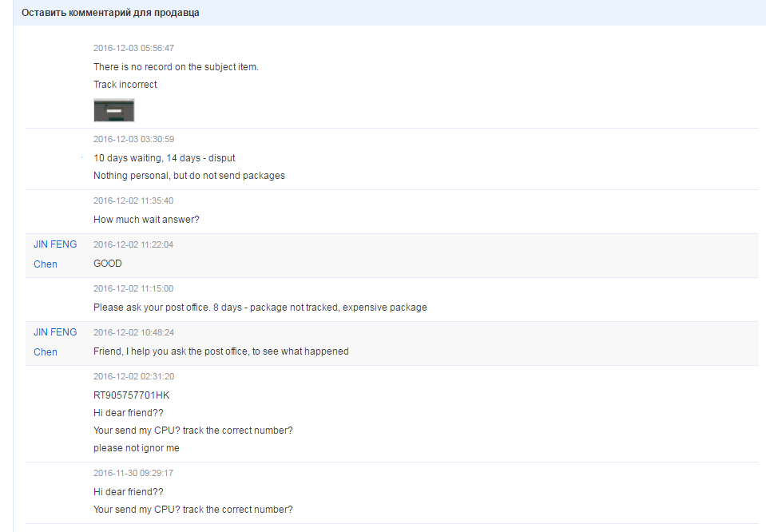Open JIN FENG's profile beside the 'GOOD' reply
766x532 pixels.
click(x=55, y=244)
